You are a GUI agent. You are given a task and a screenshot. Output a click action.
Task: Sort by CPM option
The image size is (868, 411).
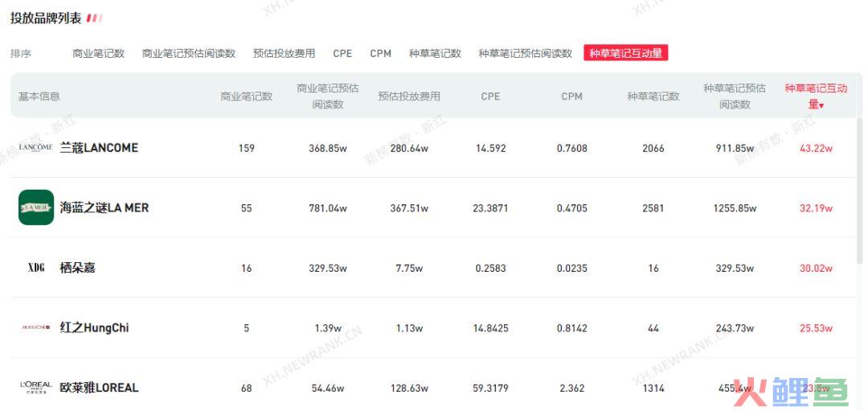coord(381,53)
